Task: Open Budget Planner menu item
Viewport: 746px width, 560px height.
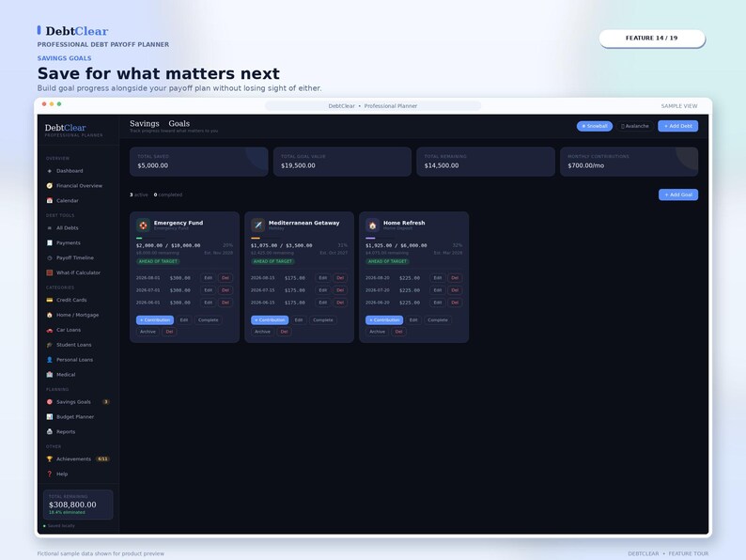Action: pyautogui.click(x=79, y=417)
